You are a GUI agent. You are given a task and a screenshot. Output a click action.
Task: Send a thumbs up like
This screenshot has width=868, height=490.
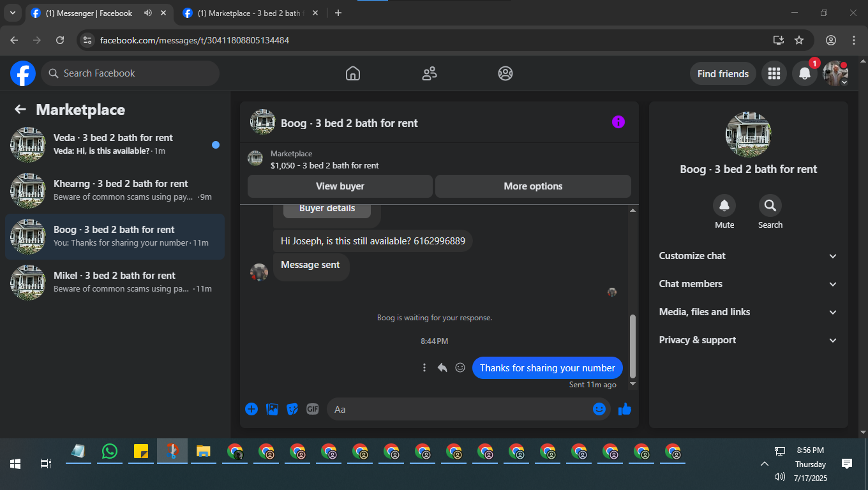pyautogui.click(x=625, y=409)
